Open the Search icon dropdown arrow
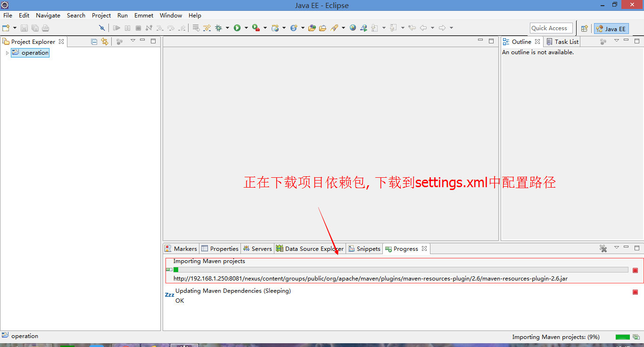644x347 pixels. click(343, 28)
